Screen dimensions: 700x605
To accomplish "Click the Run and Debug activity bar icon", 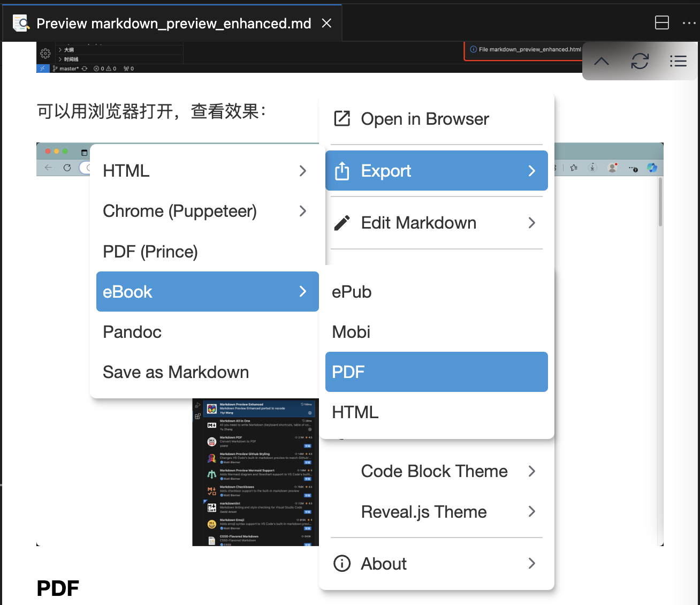I will 197,405.
